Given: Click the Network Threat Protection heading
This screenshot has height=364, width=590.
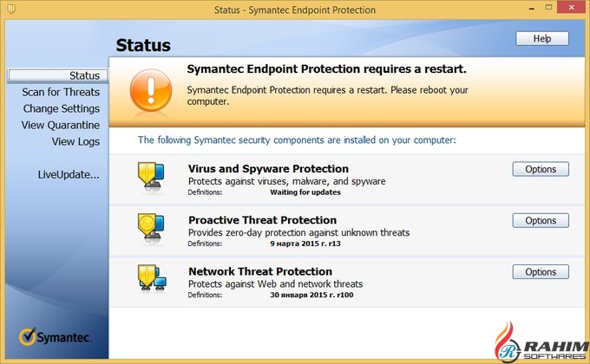Looking at the screenshot, I should click(260, 272).
